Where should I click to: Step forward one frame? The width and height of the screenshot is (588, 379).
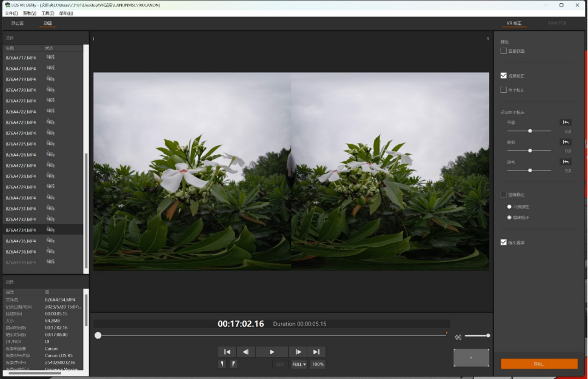tap(298, 352)
